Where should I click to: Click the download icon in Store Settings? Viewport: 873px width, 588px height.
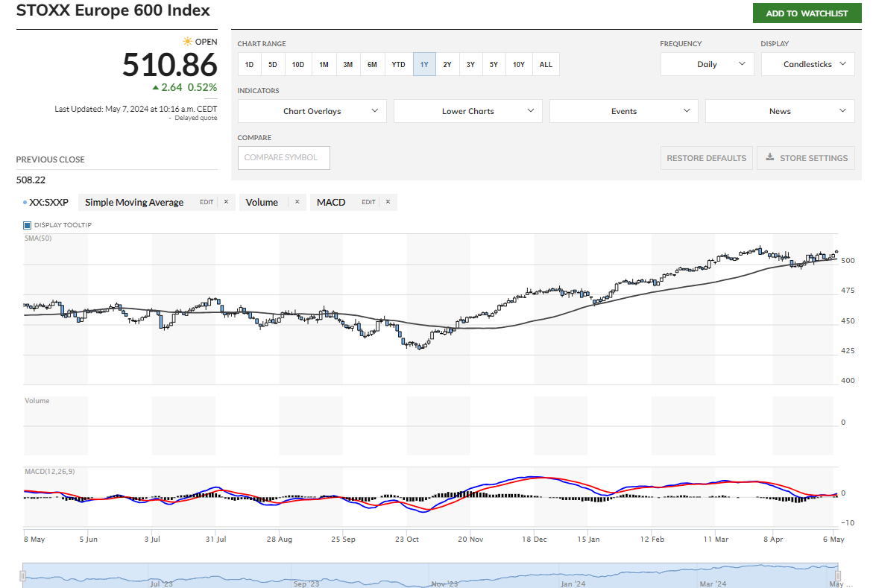[x=770, y=157]
